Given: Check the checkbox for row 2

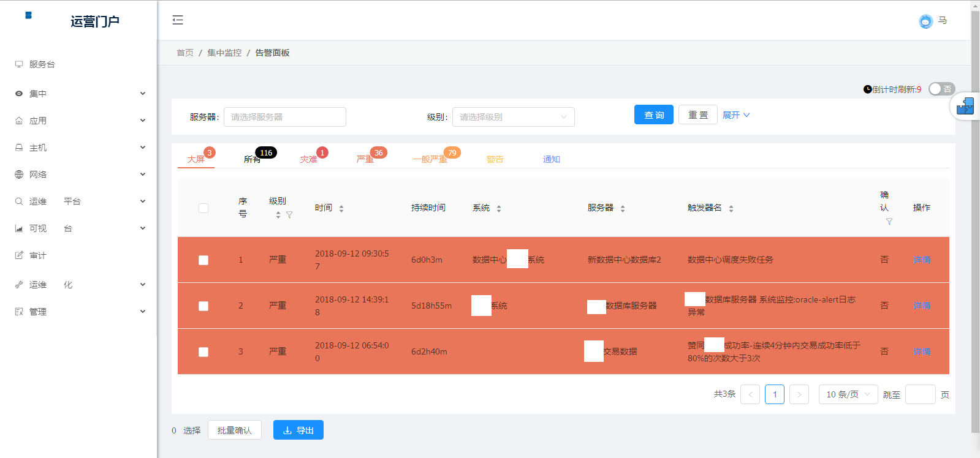Looking at the screenshot, I should [x=203, y=306].
